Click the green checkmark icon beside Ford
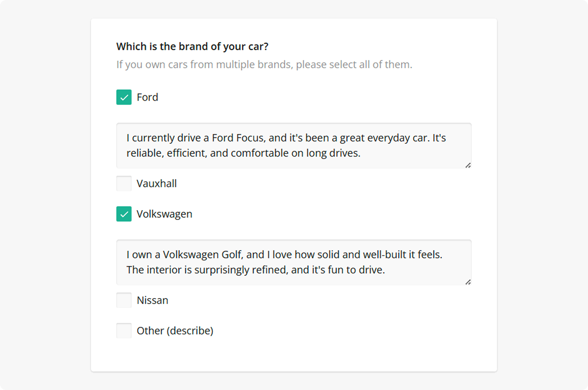 [x=124, y=97]
